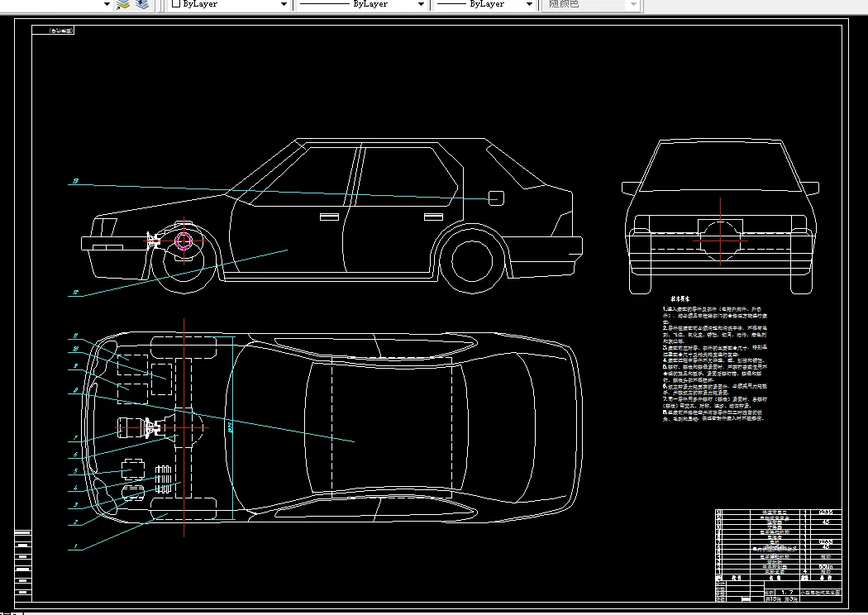Select the rear door handle in the side view
Image resolution: width=868 pixels, height=615 pixels.
432,217
